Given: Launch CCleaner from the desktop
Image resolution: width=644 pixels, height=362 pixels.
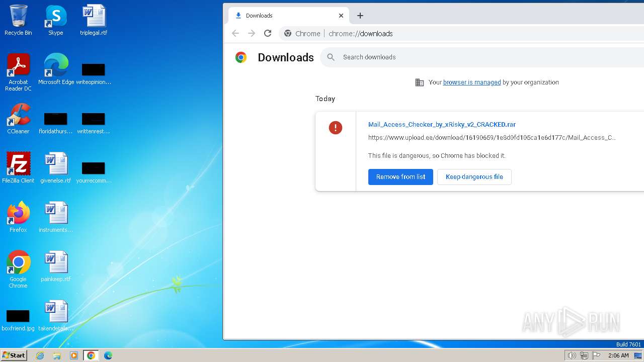Looking at the screenshot, I should click(18, 119).
